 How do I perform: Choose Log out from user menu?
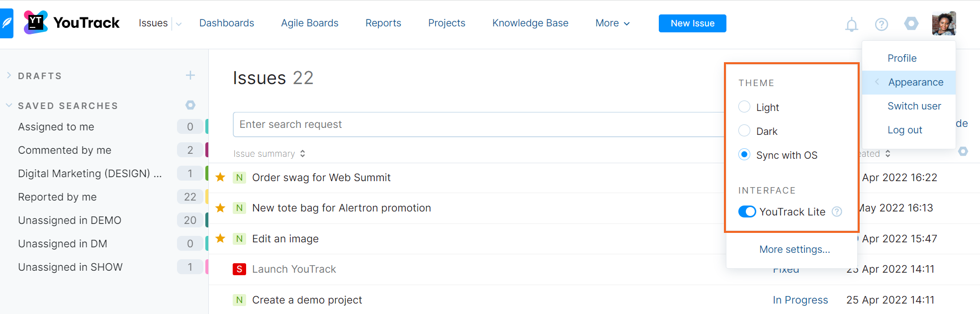pos(904,130)
